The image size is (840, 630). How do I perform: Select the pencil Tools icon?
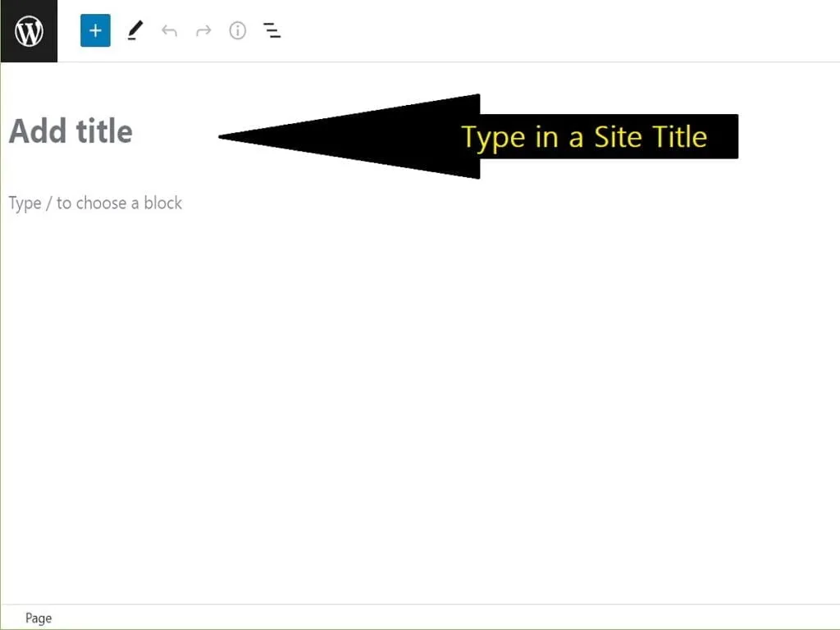click(135, 31)
